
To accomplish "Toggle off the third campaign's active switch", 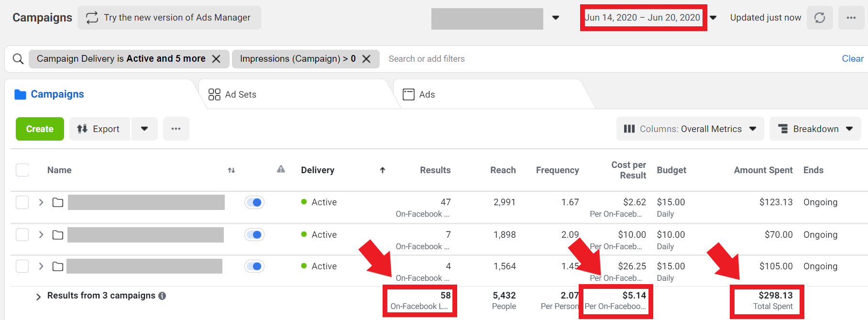I will [254, 266].
